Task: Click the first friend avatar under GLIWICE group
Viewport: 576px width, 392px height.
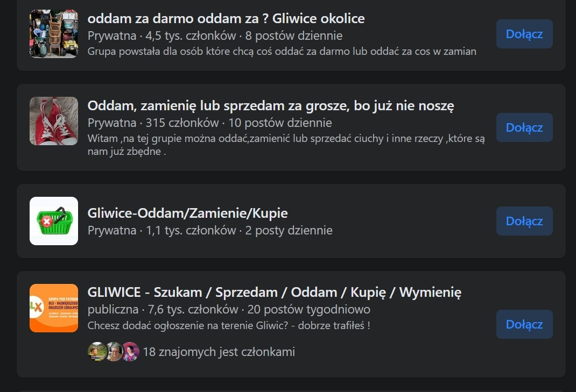Action: [97, 352]
